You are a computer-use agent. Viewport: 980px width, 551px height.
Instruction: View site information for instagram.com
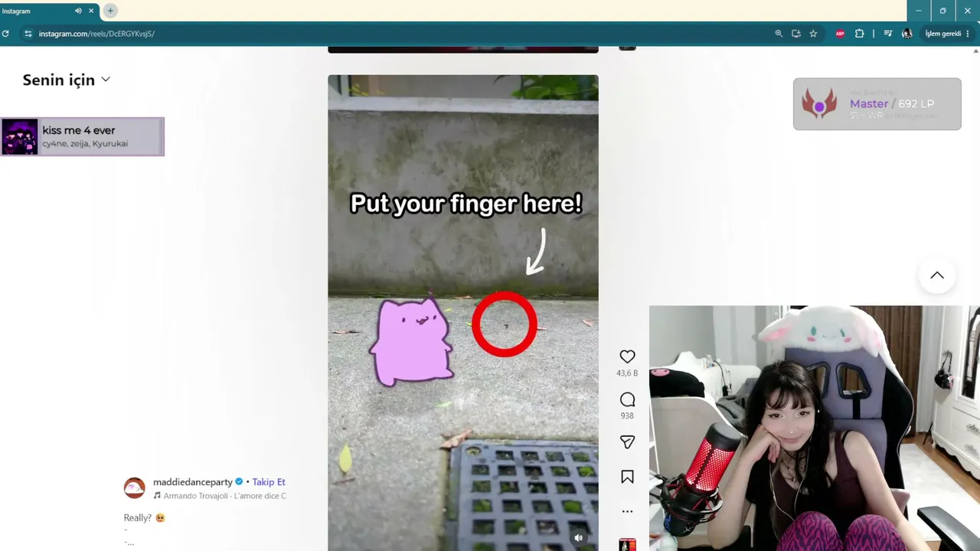(28, 34)
